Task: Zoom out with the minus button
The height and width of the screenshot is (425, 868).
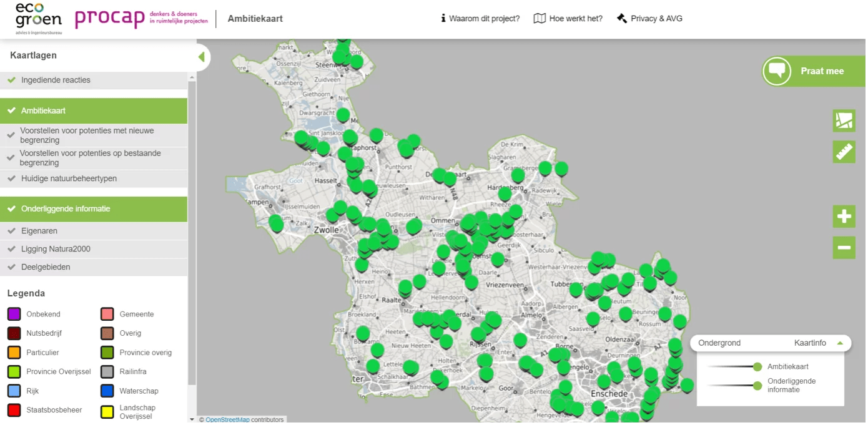Action: click(844, 248)
